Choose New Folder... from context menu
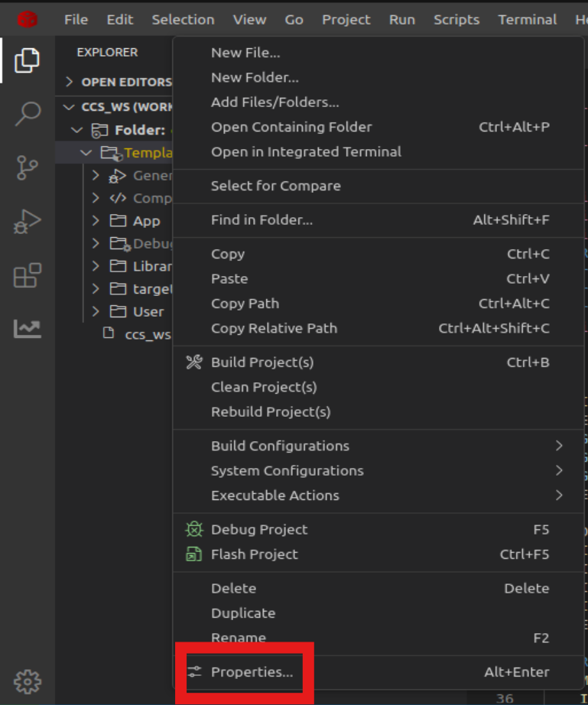This screenshot has height=705, width=588. [378, 77]
